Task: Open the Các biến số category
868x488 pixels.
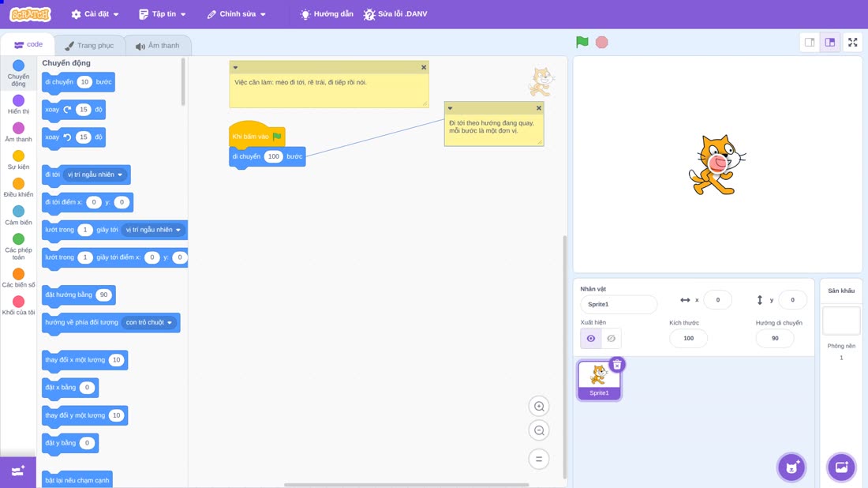Action: 18,277
